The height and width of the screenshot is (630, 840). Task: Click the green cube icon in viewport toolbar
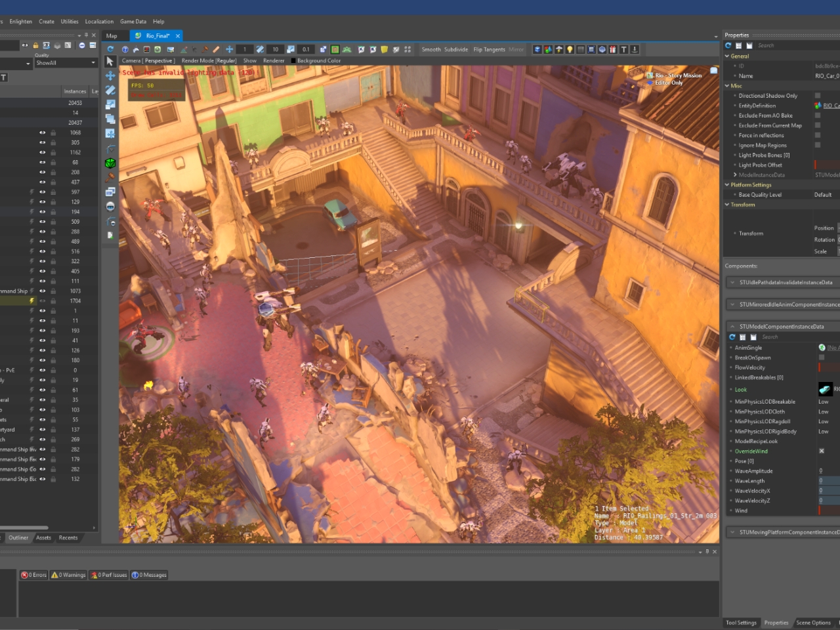coord(110,163)
